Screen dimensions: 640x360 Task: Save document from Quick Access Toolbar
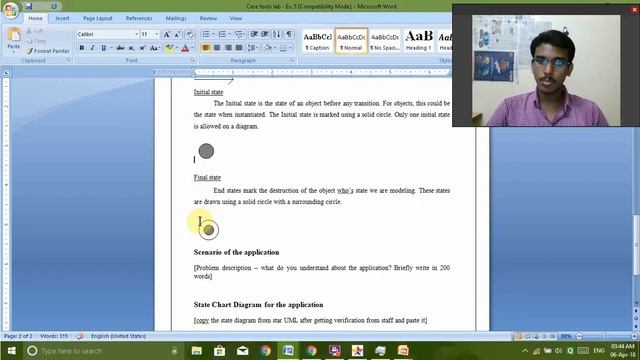[x=29, y=6]
